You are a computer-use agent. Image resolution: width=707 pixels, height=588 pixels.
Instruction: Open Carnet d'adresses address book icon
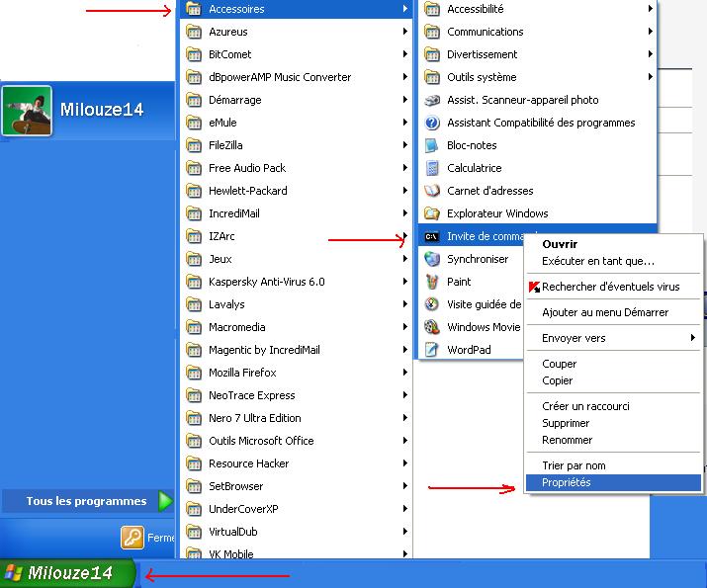[x=431, y=191]
